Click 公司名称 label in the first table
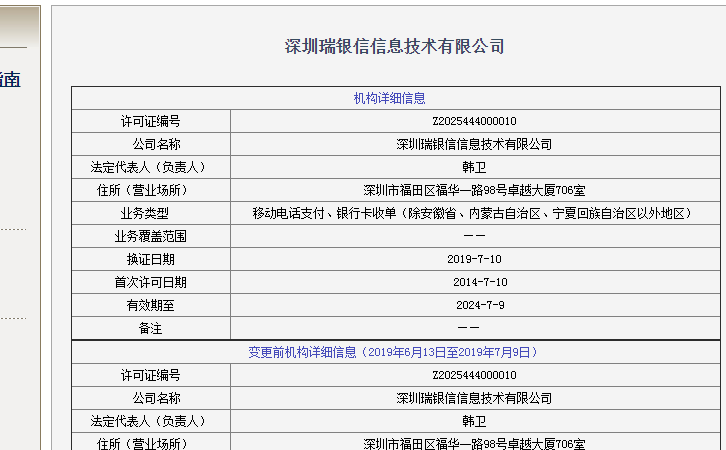 [x=156, y=144]
